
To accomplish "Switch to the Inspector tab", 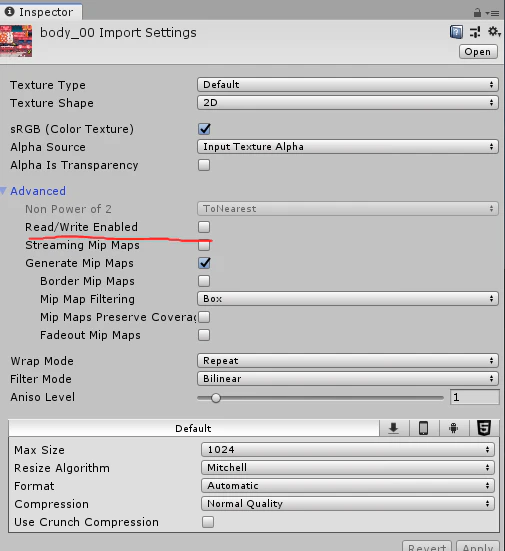I will [41, 12].
